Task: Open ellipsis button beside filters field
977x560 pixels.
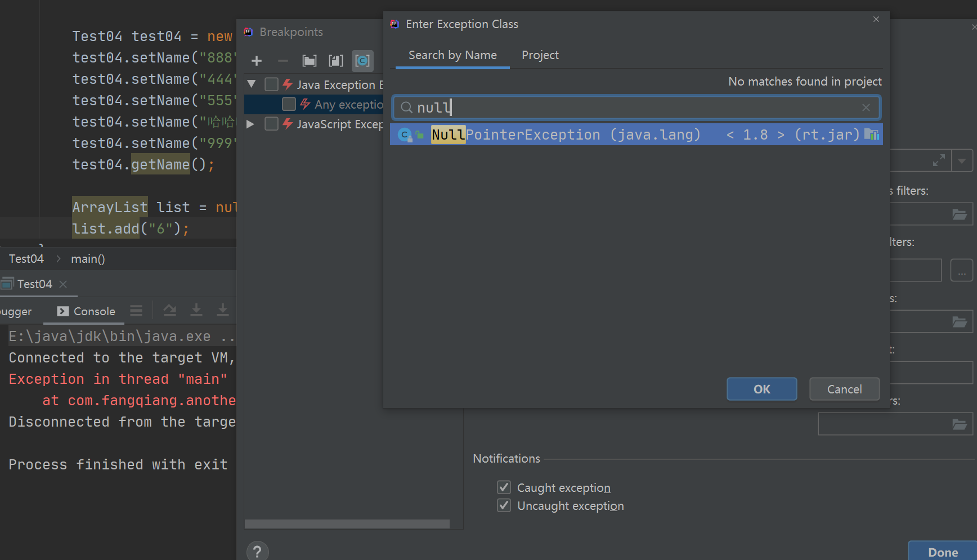Action: click(962, 271)
